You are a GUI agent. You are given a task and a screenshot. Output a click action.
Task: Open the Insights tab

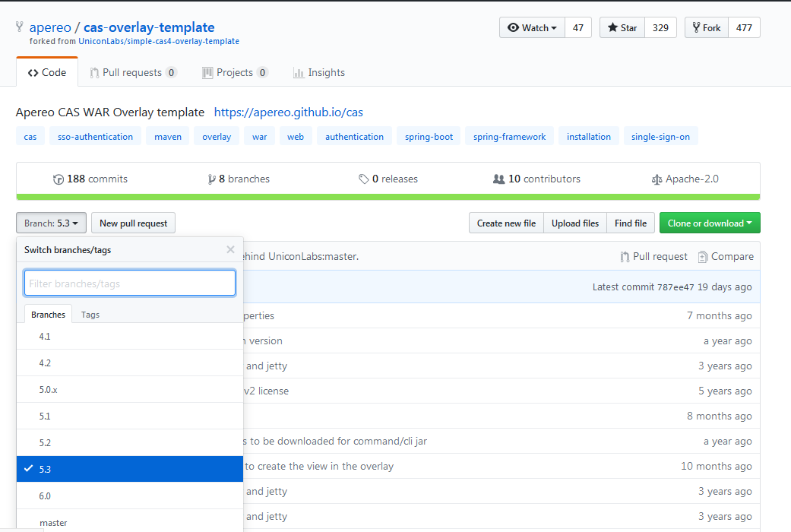319,73
